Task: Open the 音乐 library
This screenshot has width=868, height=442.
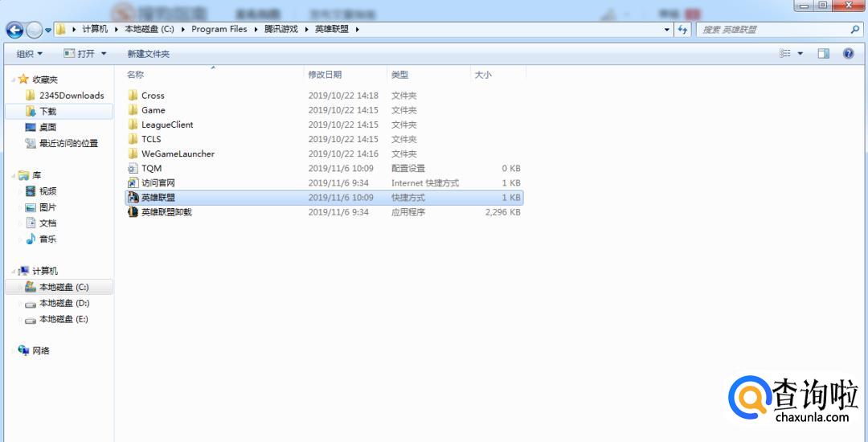Action: coord(47,239)
